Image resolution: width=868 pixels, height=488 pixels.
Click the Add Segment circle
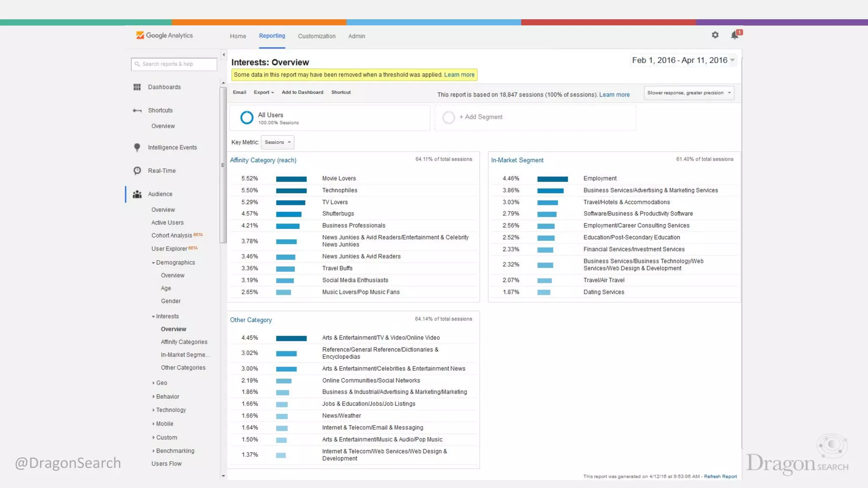click(x=448, y=117)
